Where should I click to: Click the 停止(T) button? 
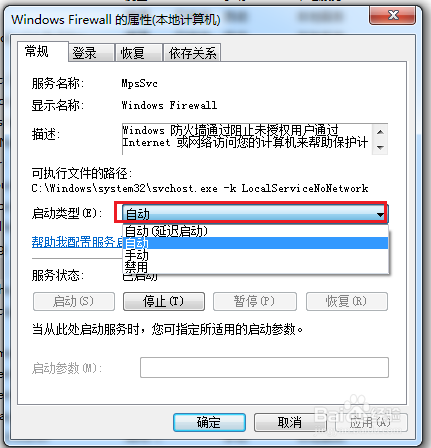tap(164, 301)
